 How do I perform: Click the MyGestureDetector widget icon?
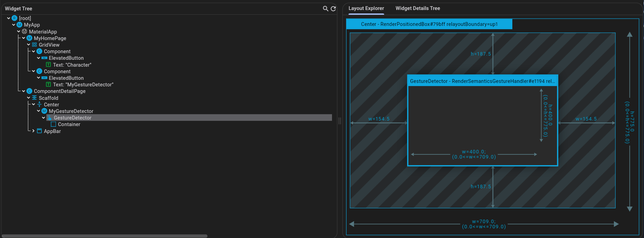click(x=44, y=111)
